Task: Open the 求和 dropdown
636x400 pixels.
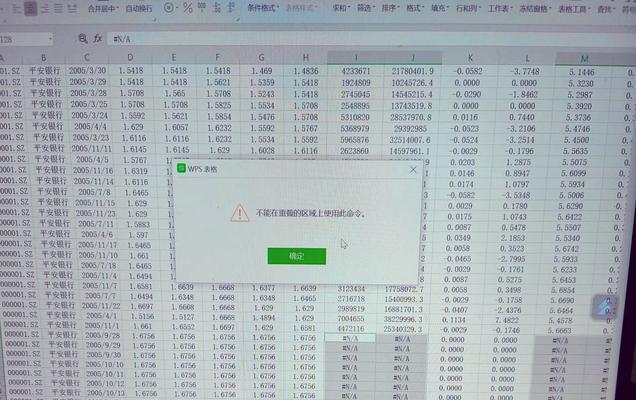Action: [x=342, y=8]
